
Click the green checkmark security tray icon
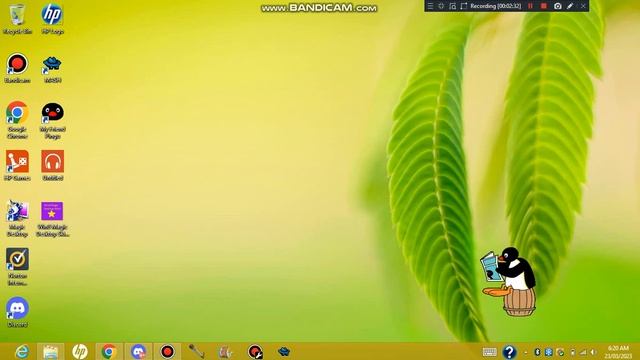560,352
